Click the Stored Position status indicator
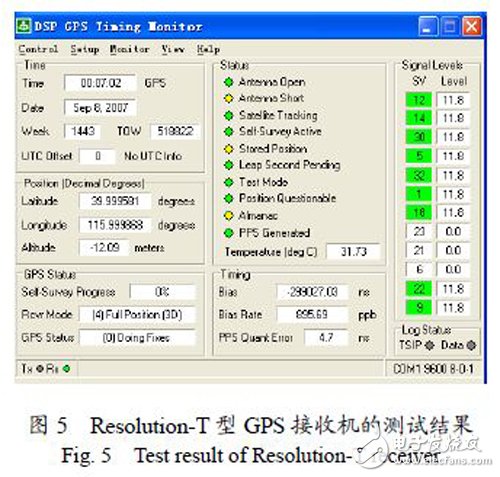The height and width of the screenshot is (477, 500). (229, 149)
